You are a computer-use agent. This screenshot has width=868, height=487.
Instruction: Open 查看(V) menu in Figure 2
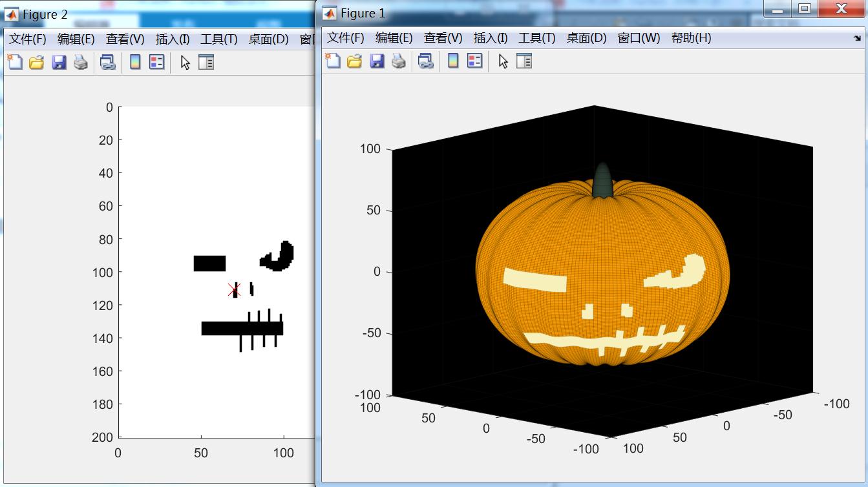click(125, 39)
